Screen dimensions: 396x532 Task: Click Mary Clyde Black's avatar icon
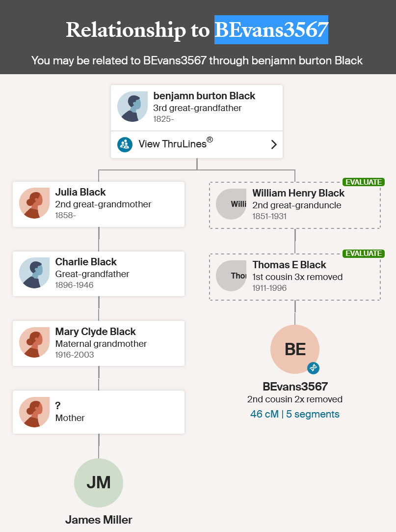coord(34,342)
